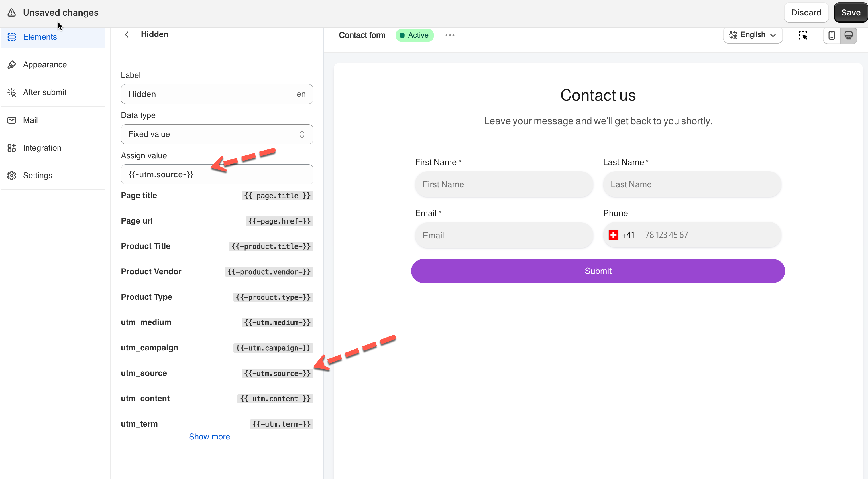Screen dimensions: 868x479
Task: Go to the Appearance section
Action: (x=44, y=64)
